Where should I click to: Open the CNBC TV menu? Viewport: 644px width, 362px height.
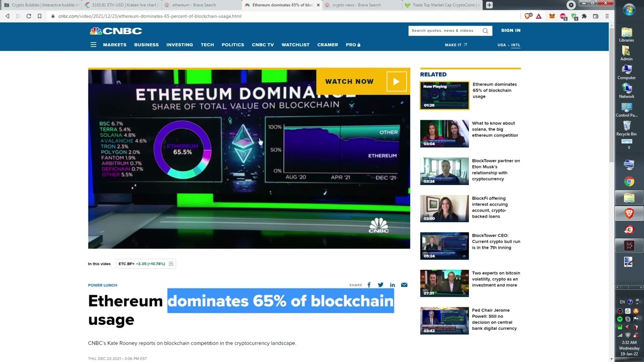coord(263,45)
